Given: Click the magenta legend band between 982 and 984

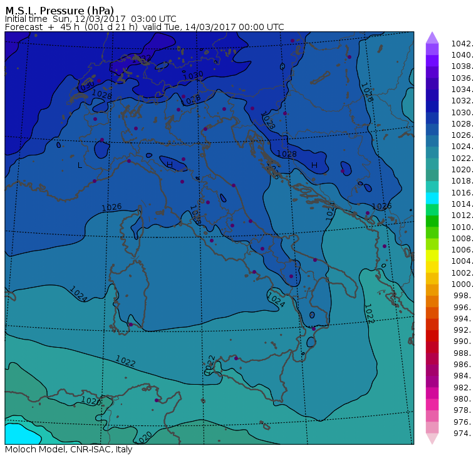Looking at the screenshot, I should coord(432,382).
